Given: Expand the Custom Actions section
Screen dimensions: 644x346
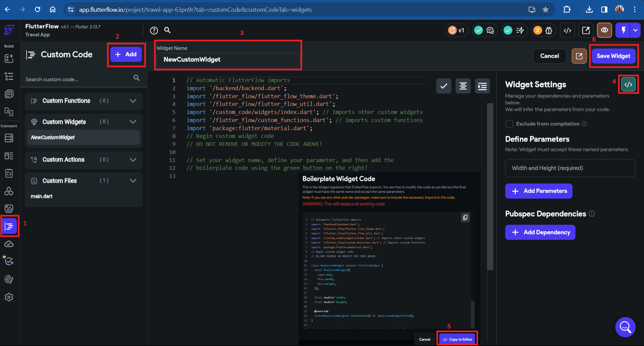Looking at the screenshot, I should pos(133,160).
